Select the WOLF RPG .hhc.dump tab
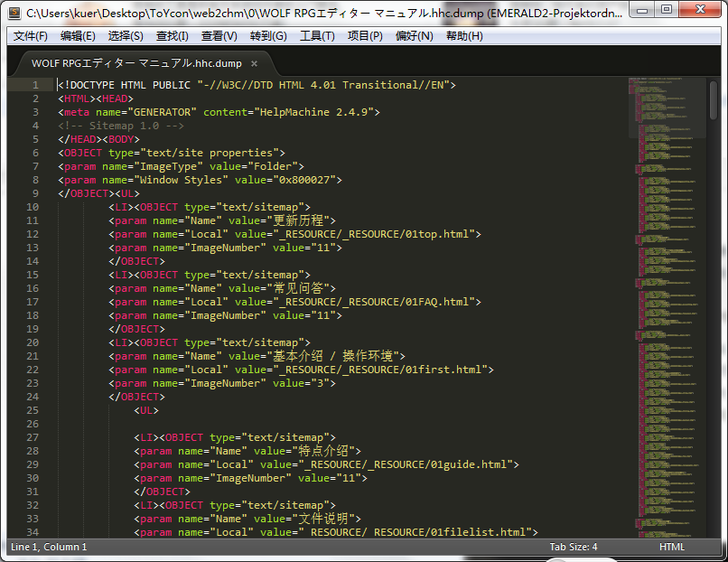The height and width of the screenshot is (562, 728). [x=136, y=63]
